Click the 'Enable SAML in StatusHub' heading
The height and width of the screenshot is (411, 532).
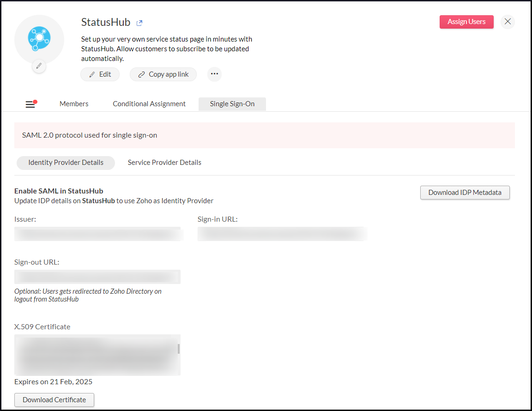(59, 191)
